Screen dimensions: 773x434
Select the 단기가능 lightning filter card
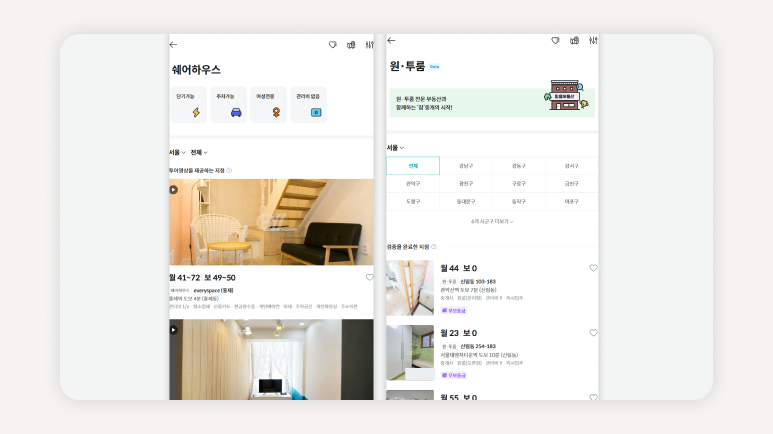[188, 105]
